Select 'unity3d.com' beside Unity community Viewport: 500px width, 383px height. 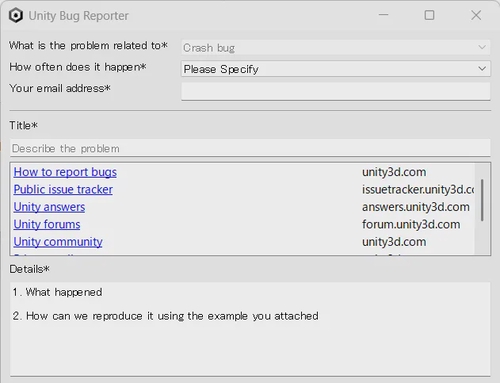coord(394,242)
